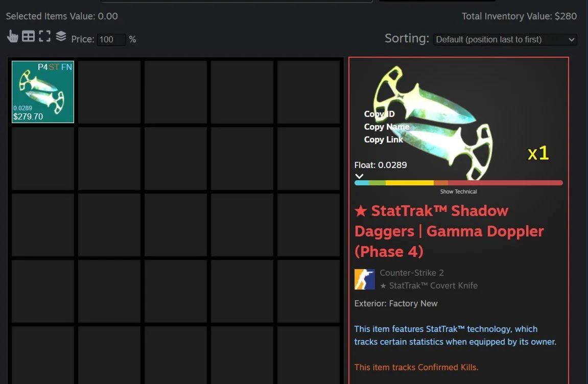Click the Counter-Strike 2 game icon
Viewport: 588px width, 384px height.
click(x=364, y=279)
